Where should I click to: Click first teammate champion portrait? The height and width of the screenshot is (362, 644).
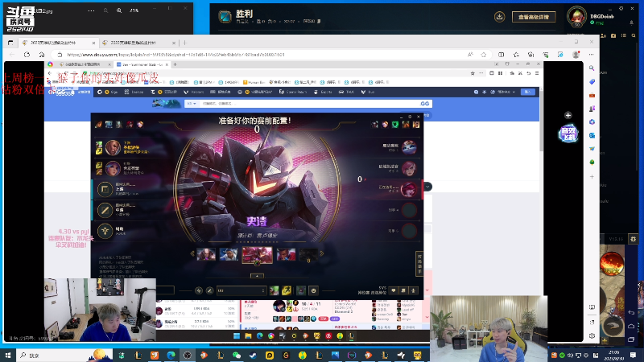click(x=113, y=148)
